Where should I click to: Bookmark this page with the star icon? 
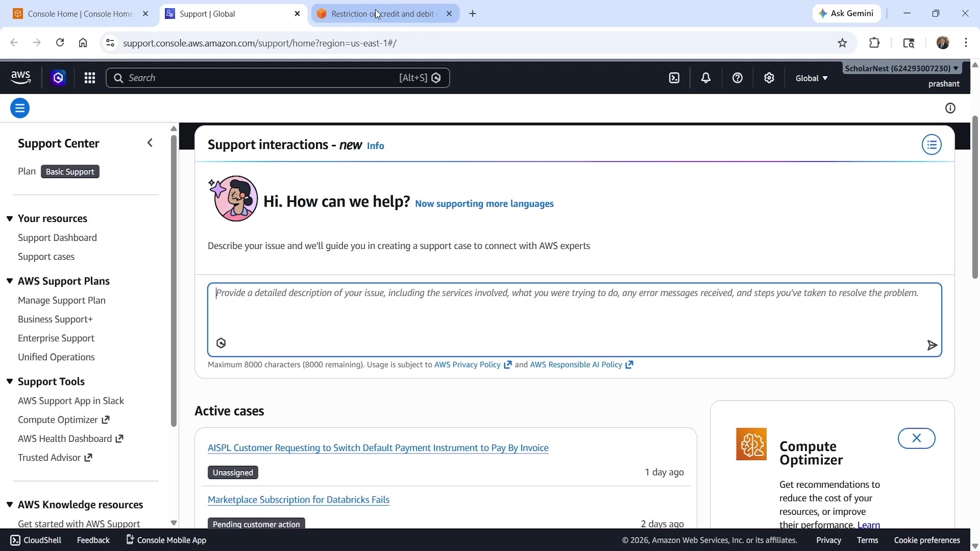pyautogui.click(x=843, y=43)
